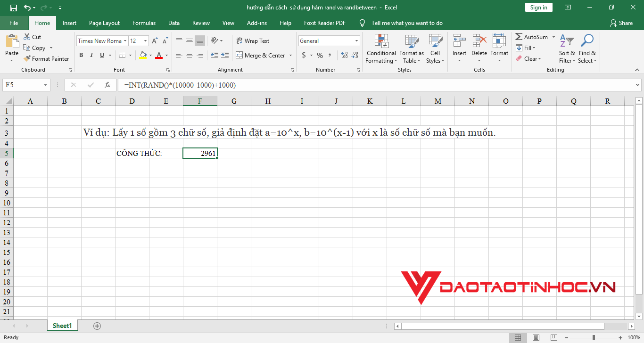Viewport: 644px width, 343px height.
Task: Expand the font name dropdown
Action: tap(125, 41)
